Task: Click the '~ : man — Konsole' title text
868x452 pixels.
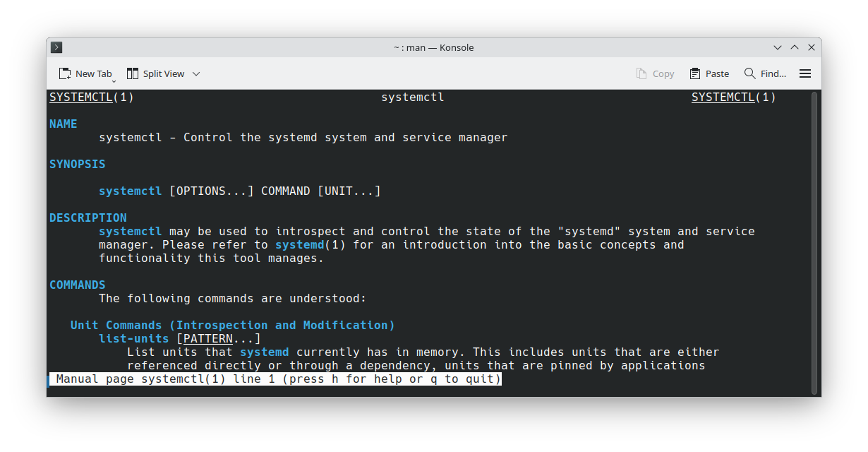Action: pyautogui.click(x=433, y=47)
